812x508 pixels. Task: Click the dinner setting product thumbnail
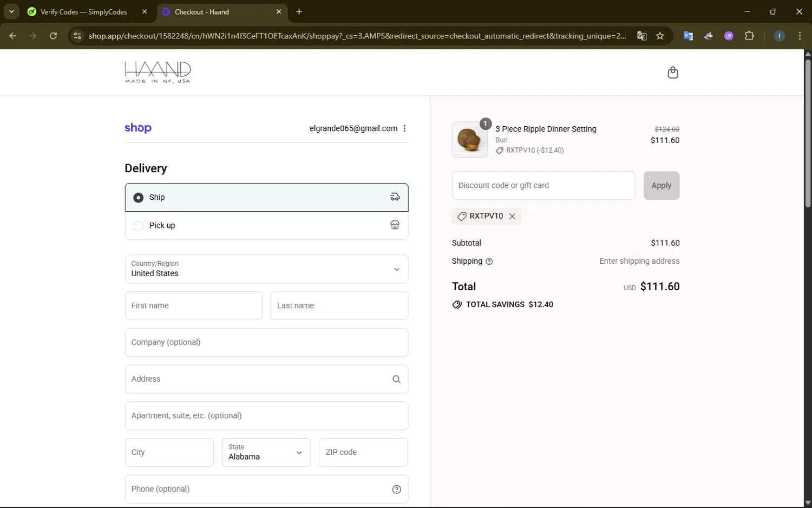[469, 139]
